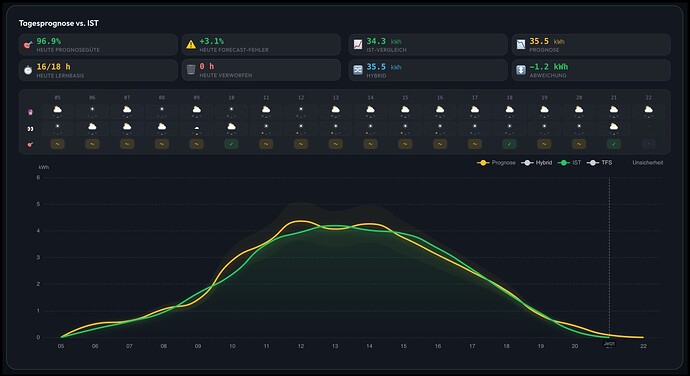Click the green checkmark badge for hour 10
This screenshot has width=690, height=376.
[231, 144]
